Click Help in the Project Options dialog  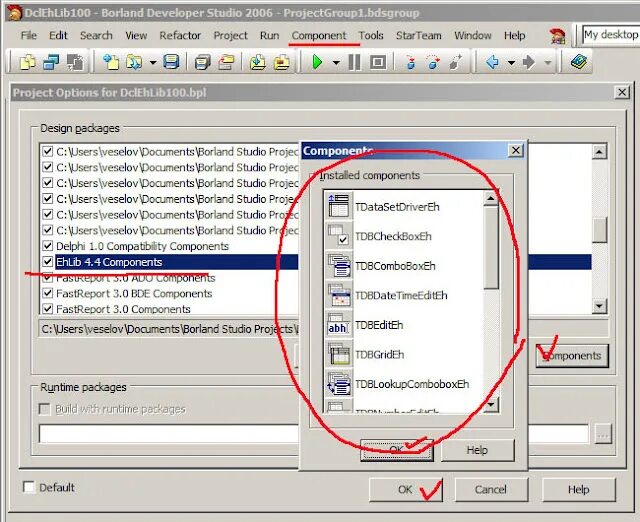point(578,489)
